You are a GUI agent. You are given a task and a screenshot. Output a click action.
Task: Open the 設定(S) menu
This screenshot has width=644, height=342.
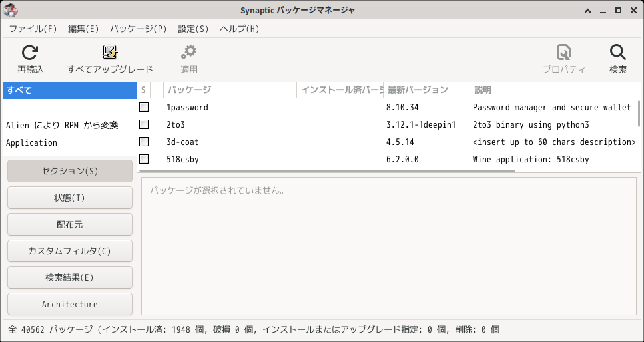193,29
